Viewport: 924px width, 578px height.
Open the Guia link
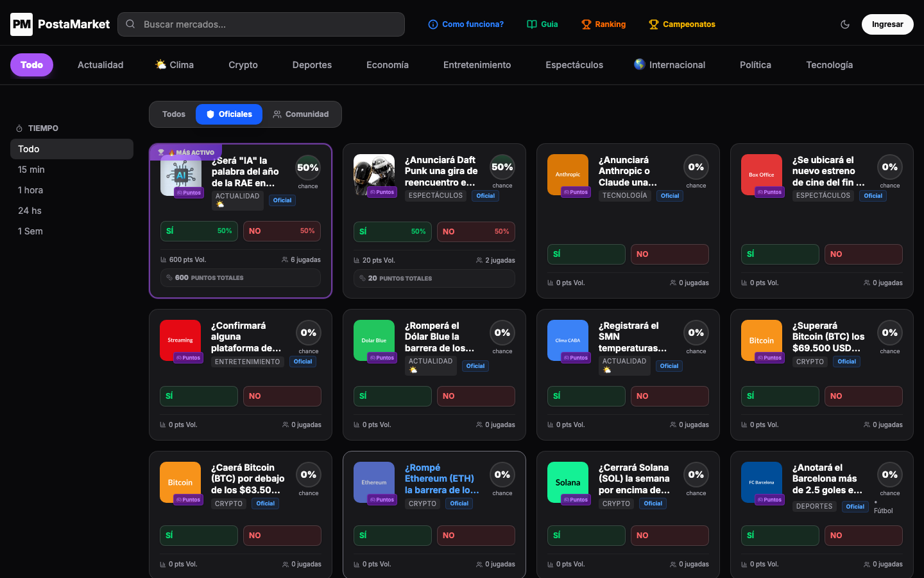point(542,24)
